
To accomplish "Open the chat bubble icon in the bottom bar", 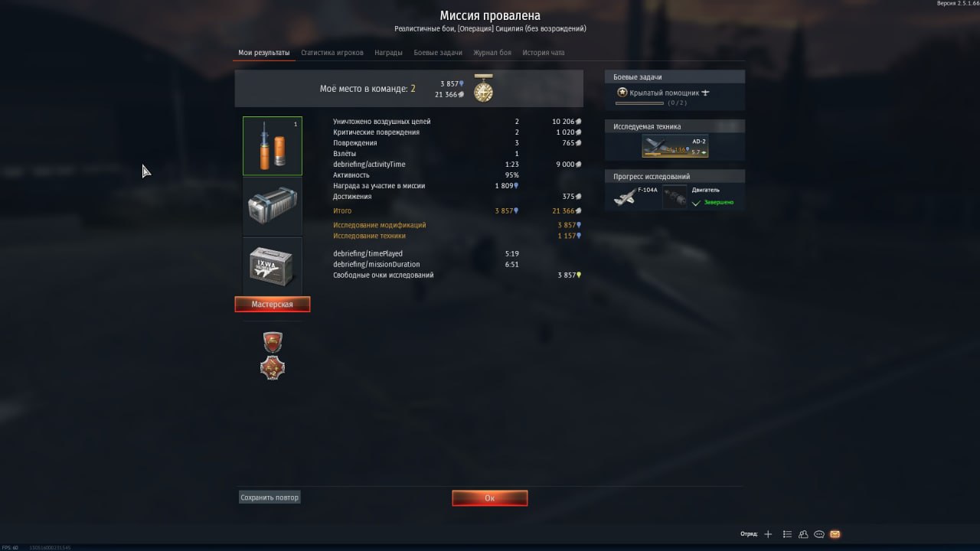I will [x=819, y=534].
